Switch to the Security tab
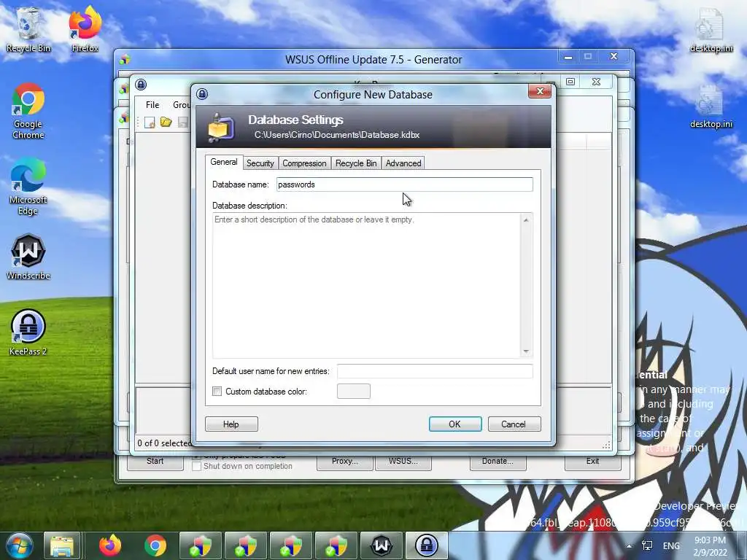 pos(260,163)
